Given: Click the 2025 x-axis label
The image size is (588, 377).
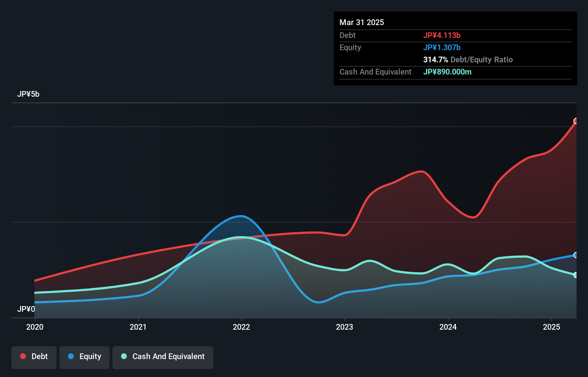Looking at the screenshot, I should [x=551, y=327].
